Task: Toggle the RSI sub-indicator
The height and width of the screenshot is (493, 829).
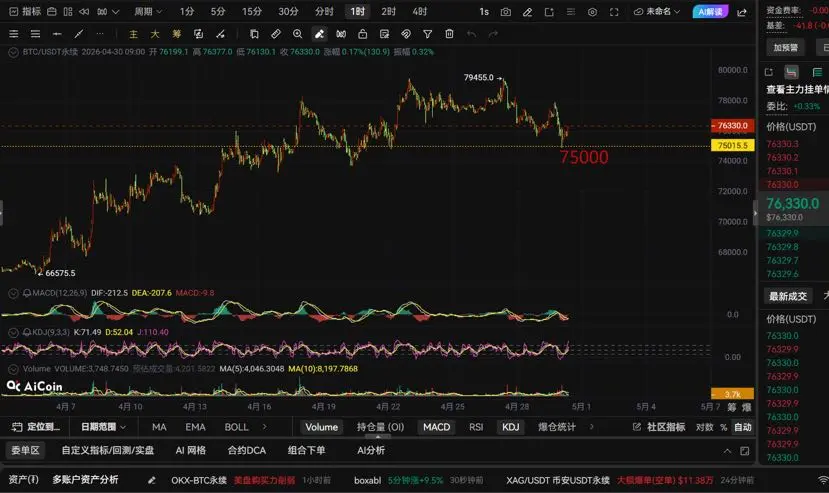Action: point(476,427)
